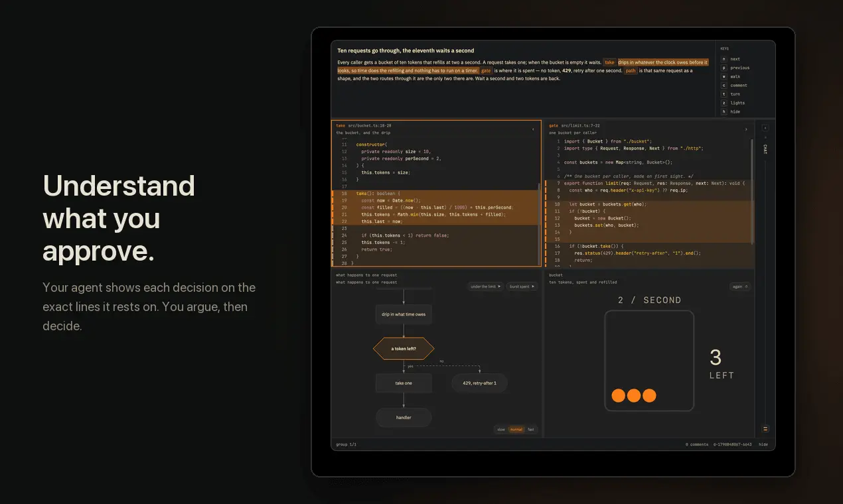
Task: Click the 'p' key badge for previous
Action: point(724,68)
